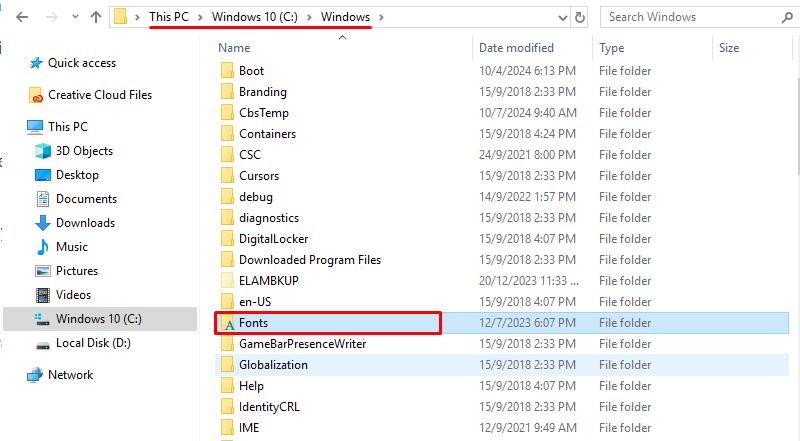Click the Back navigation arrow
The image size is (800, 441).
click(x=22, y=17)
